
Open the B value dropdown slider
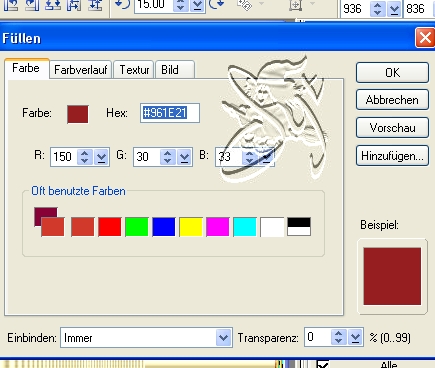[x=266, y=157]
